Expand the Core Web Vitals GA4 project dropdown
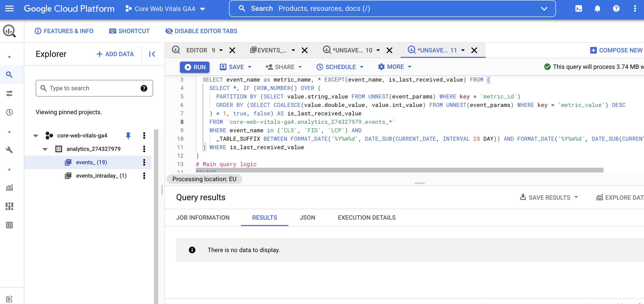Image resolution: width=644 pixels, height=304 pixels. coord(202,8)
